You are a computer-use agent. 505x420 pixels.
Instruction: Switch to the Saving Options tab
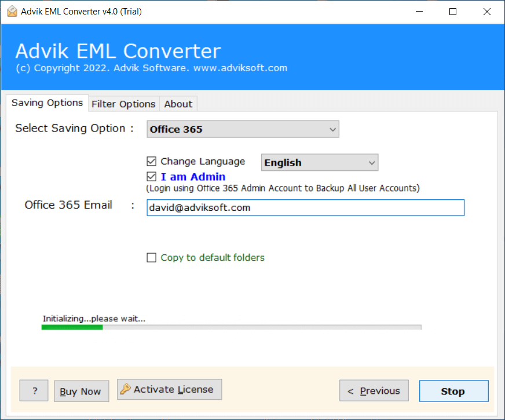pyautogui.click(x=47, y=103)
